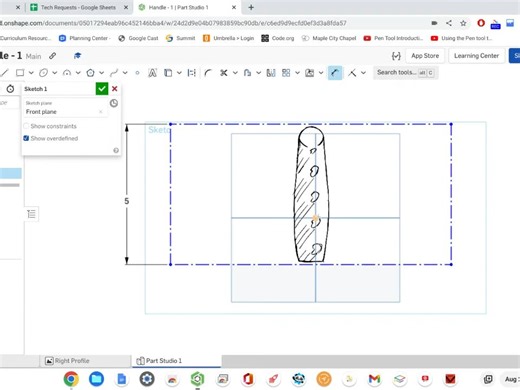Close the Handle - 1 browser tab
The image size is (520, 390).
pyautogui.click(x=234, y=7)
